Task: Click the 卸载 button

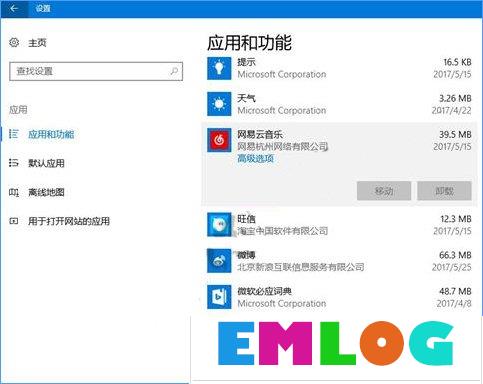Action: pos(444,191)
